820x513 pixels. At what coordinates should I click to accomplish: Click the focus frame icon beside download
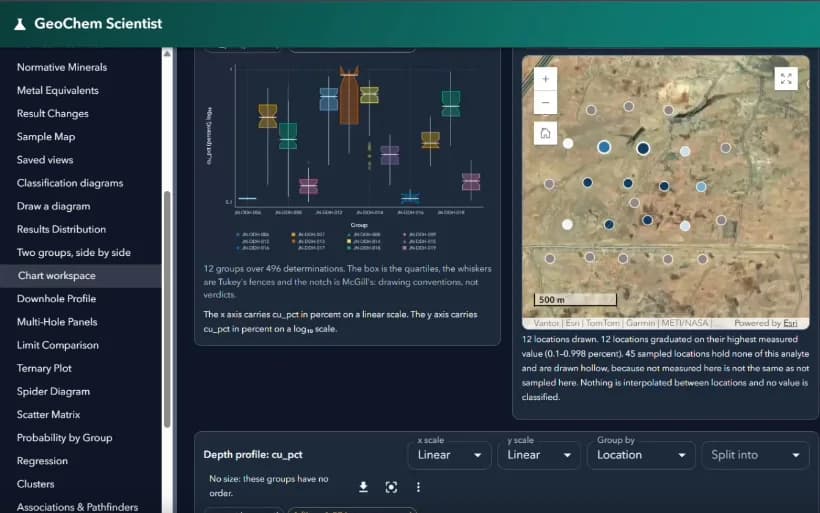391,487
